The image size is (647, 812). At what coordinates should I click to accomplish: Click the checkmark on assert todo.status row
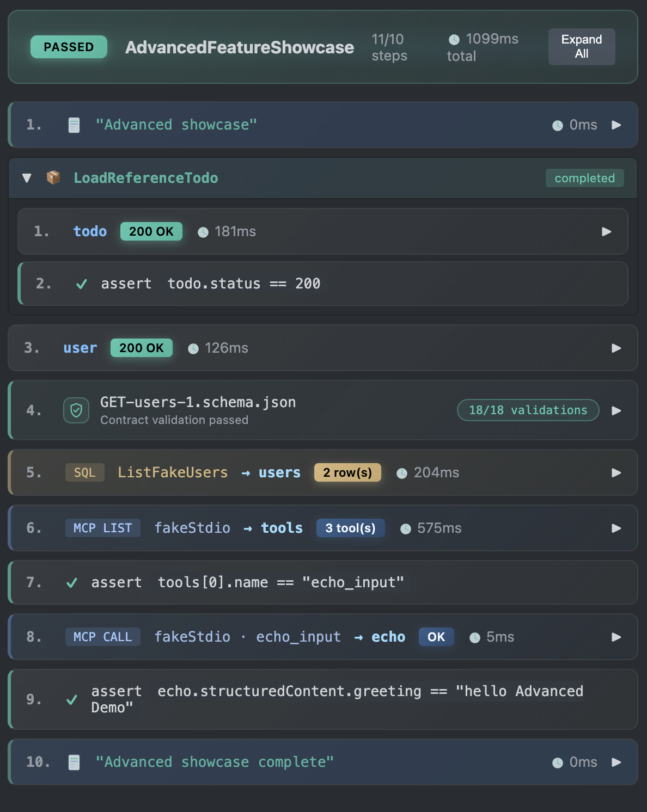click(x=82, y=284)
